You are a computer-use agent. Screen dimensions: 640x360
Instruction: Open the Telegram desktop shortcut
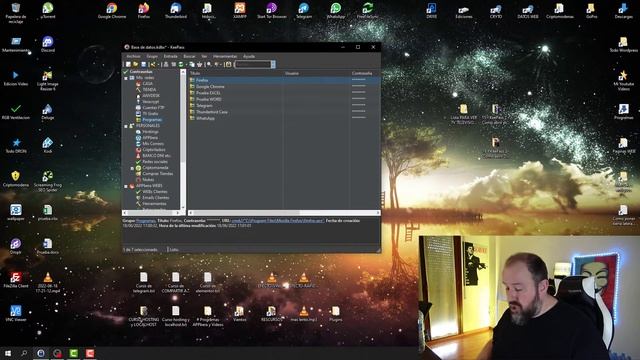point(304,11)
